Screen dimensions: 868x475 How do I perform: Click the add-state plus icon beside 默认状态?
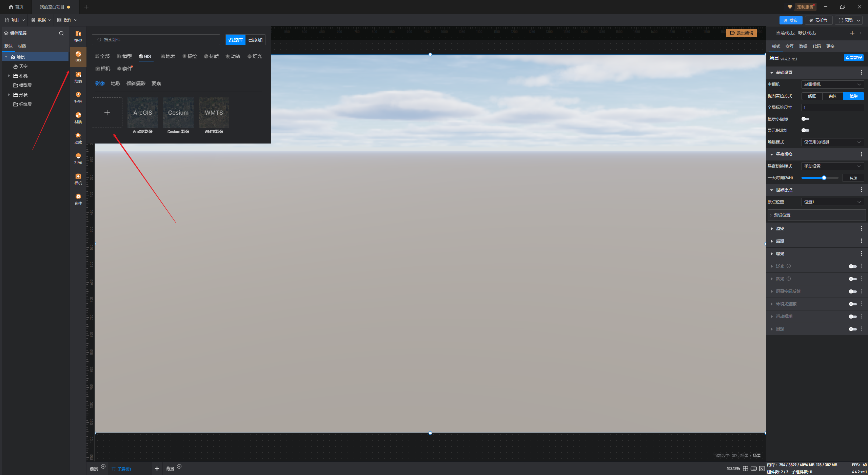(x=852, y=33)
